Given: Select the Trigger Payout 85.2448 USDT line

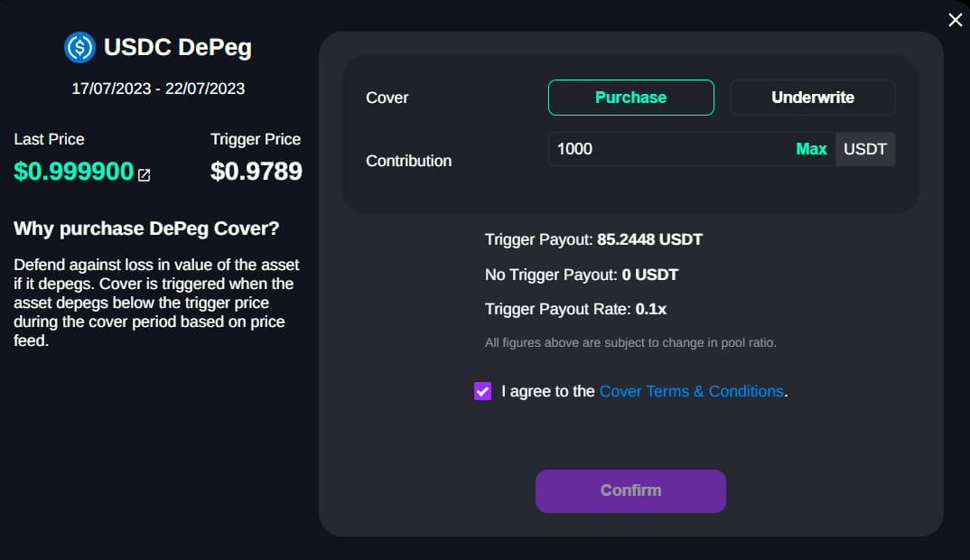Looking at the screenshot, I should point(593,240).
